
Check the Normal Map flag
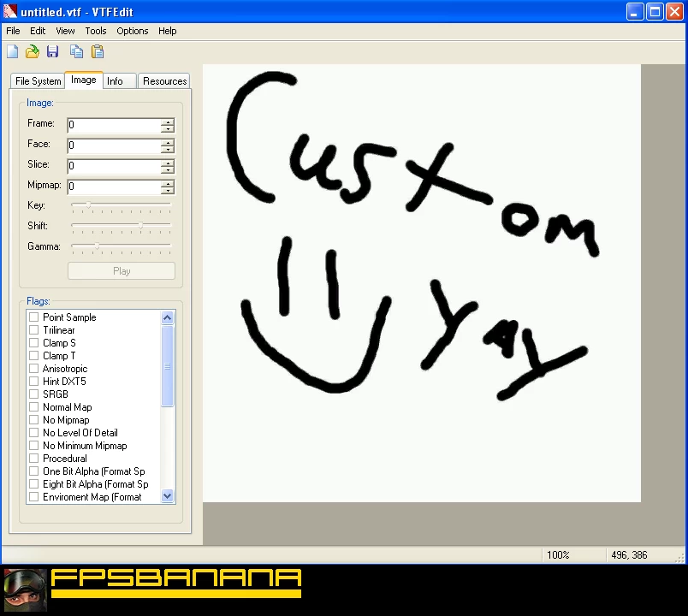[x=33, y=406]
